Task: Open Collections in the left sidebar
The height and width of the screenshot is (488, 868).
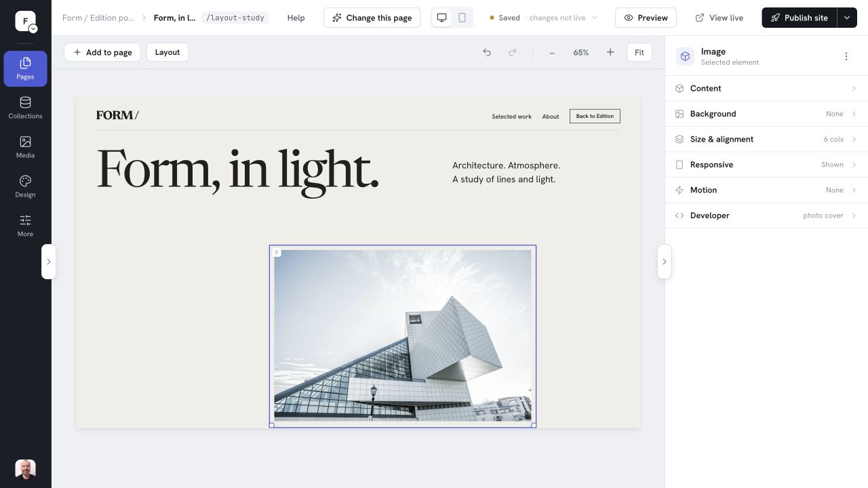Action: [25, 108]
